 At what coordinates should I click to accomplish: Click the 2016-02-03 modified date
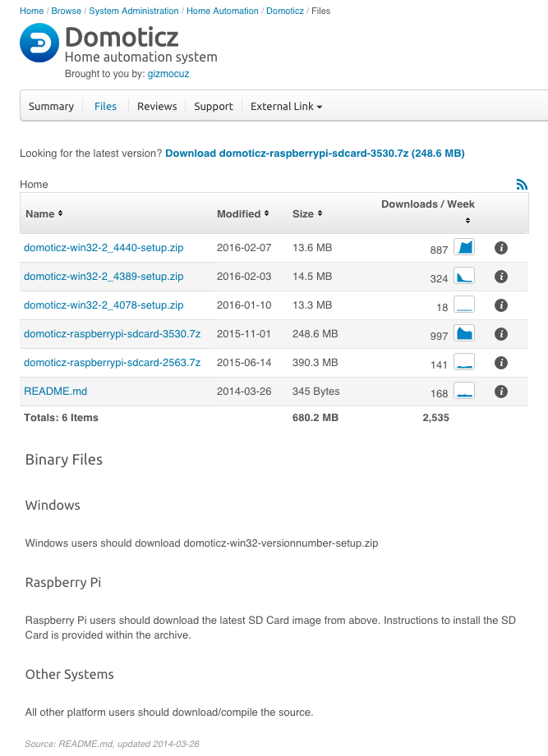click(x=244, y=277)
